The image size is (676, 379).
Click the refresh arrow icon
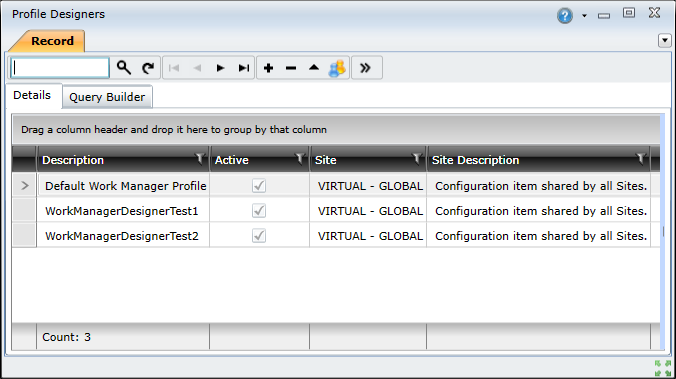pos(148,68)
